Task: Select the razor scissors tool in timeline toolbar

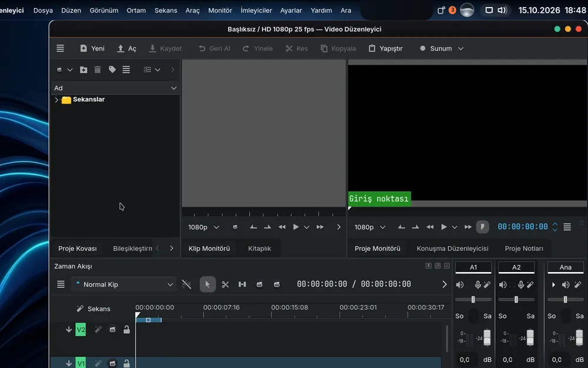Action: [x=225, y=284]
